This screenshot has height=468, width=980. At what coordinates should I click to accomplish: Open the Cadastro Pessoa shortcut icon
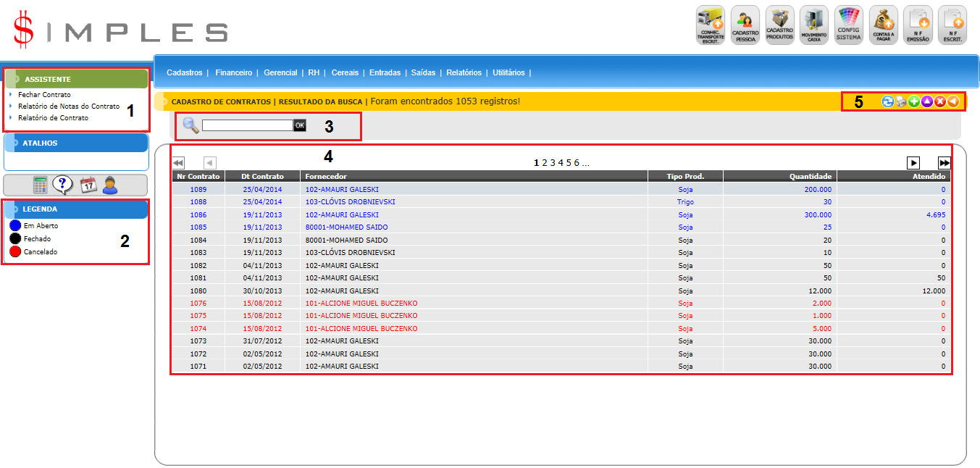(745, 25)
